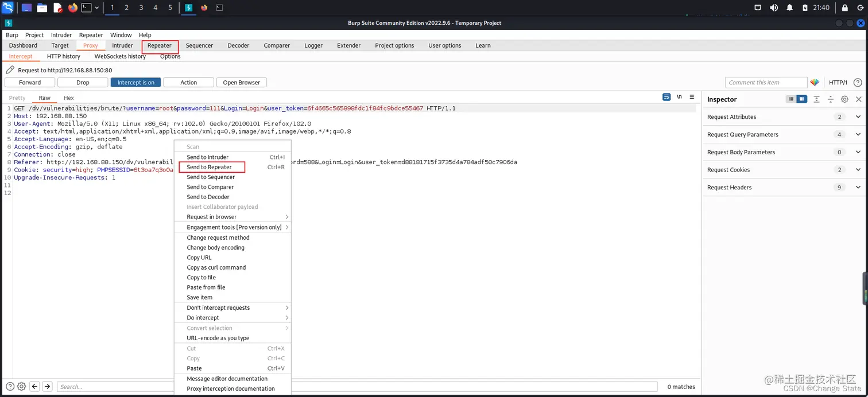The height and width of the screenshot is (397, 868).
Task: Open the Decoder tool tab
Action: click(238, 45)
